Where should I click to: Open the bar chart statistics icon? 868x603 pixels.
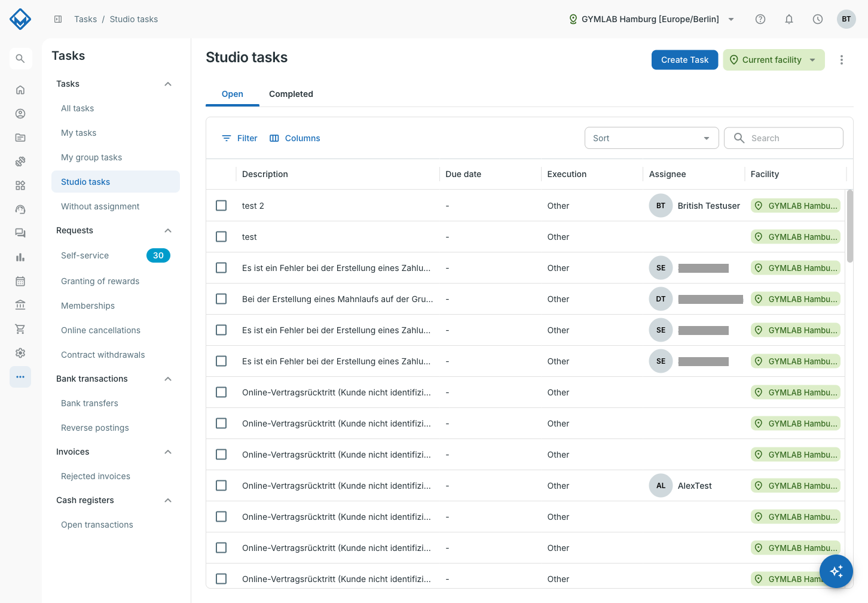coord(20,257)
